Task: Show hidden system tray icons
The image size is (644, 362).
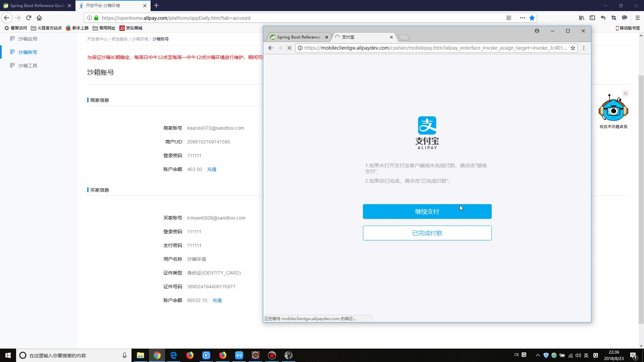Action: click(538, 355)
